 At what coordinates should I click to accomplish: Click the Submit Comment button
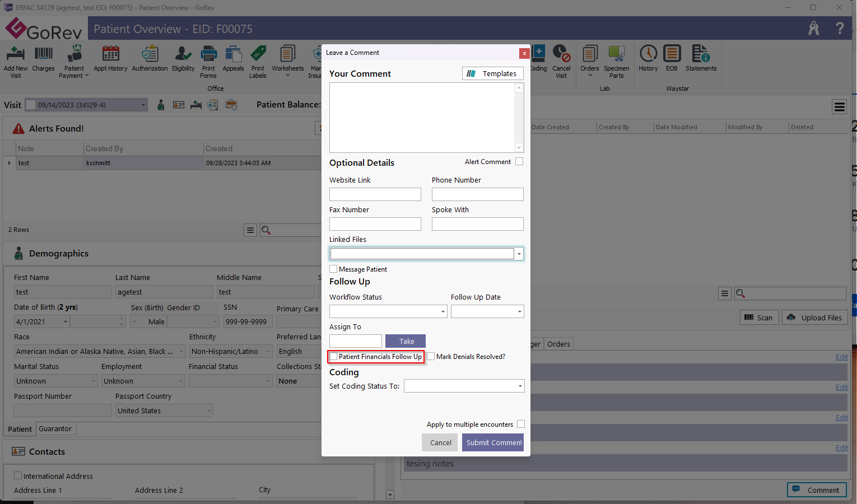[x=493, y=442]
